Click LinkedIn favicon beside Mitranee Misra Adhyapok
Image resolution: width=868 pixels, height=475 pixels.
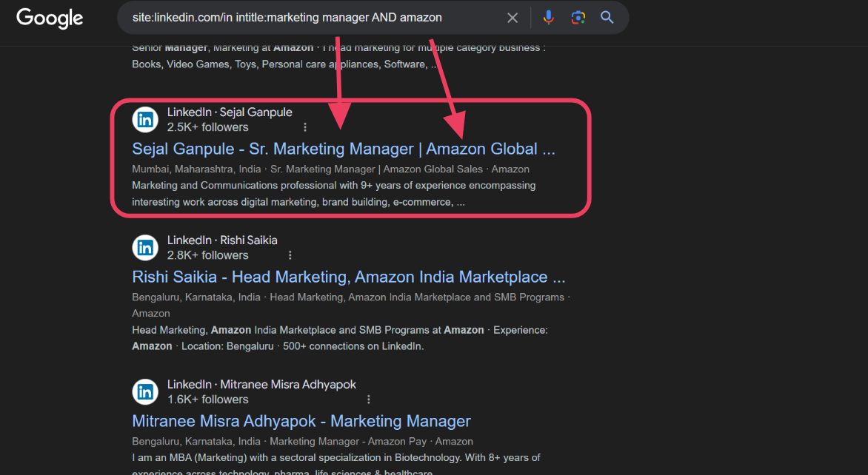point(145,392)
